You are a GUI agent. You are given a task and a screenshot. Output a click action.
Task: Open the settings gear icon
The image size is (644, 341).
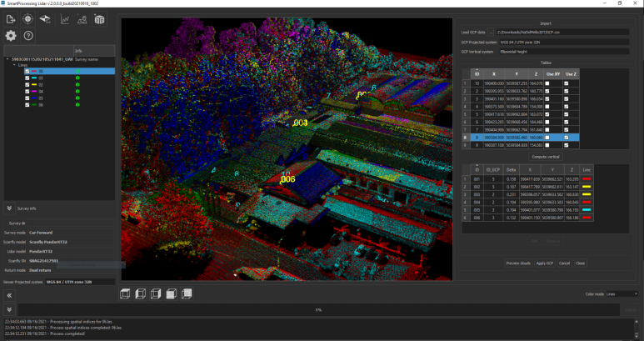click(x=11, y=36)
